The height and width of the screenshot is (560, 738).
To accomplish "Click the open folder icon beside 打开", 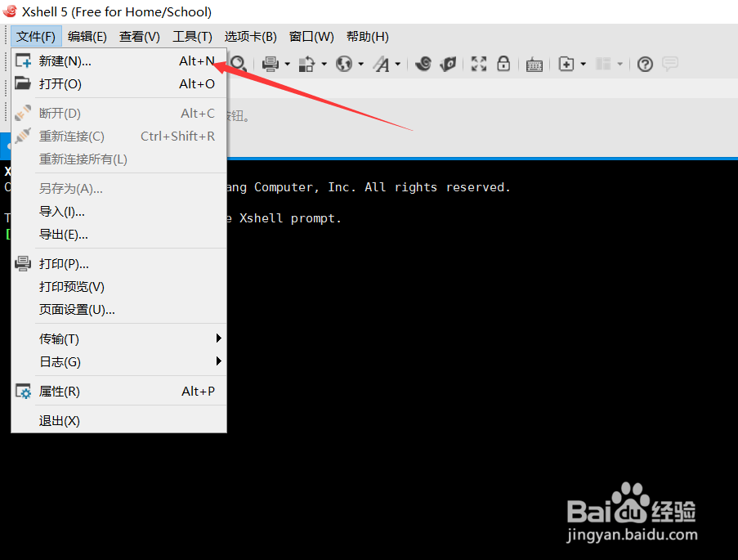I will coord(23,83).
